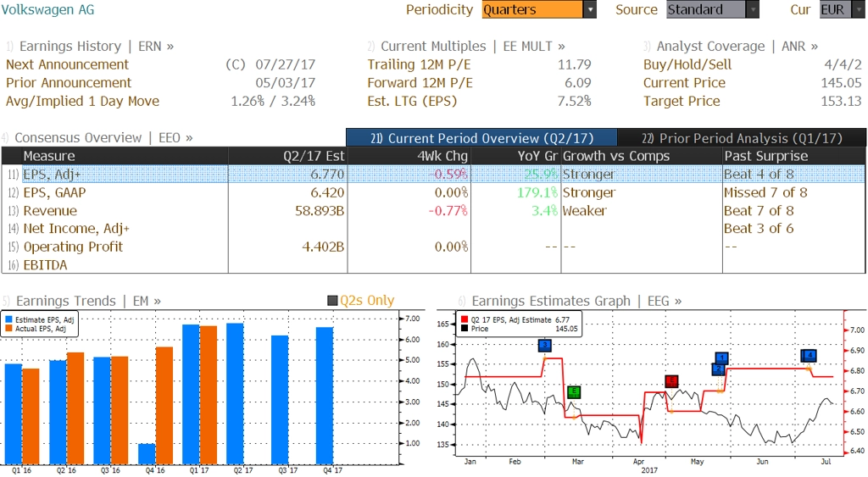This screenshot has width=868, height=477.
Task: Click the blue marker labeled 4 near July
Action: click(x=810, y=355)
